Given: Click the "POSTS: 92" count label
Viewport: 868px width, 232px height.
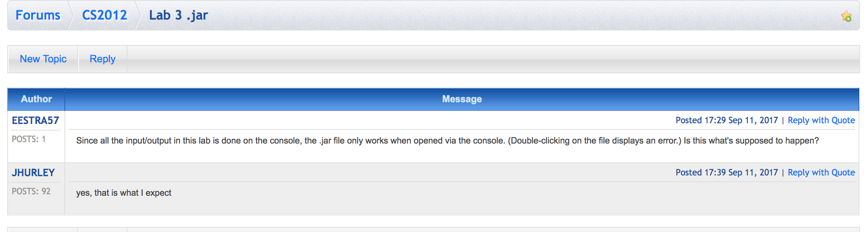Looking at the screenshot, I should [31, 191].
